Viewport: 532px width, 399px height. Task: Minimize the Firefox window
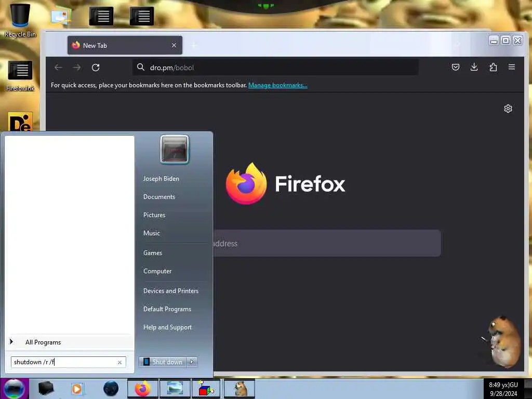tap(494, 41)
